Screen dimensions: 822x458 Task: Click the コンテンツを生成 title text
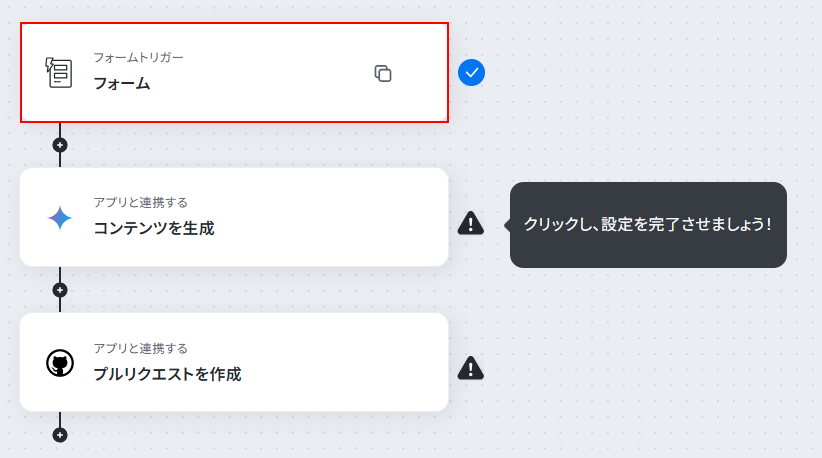tap(154, 228)
